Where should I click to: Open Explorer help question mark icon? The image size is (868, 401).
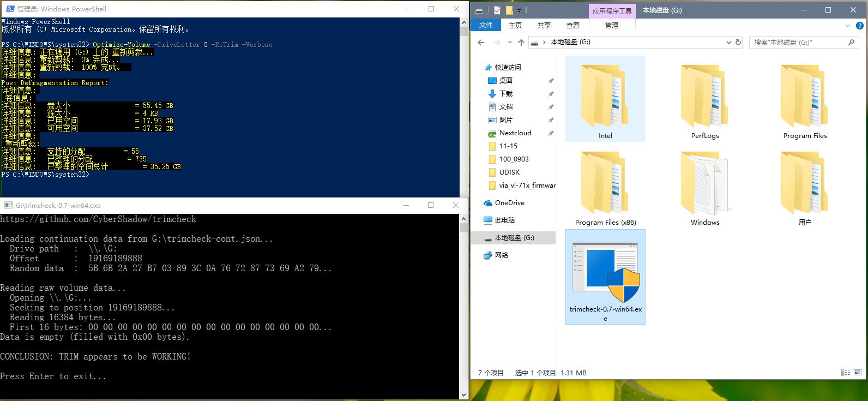pyautogui.click(x=859, y=25)
